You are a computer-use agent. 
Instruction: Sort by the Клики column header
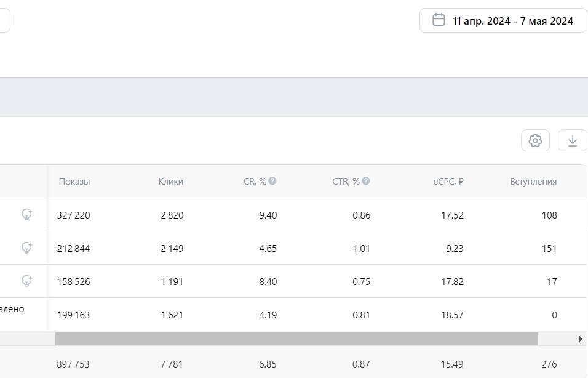pyautogui.click(x=170, y=182)
